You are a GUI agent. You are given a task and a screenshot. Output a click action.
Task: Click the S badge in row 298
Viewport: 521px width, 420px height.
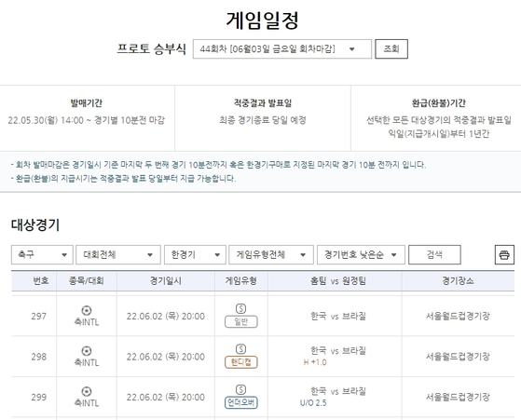[x=240, y=349]
